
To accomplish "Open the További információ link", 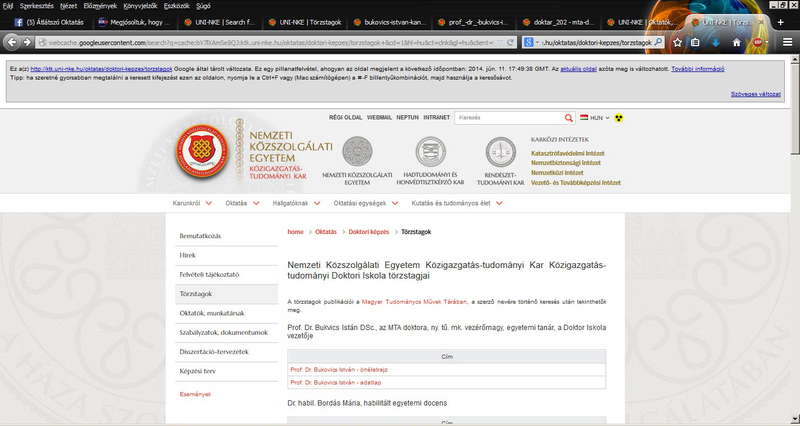I will (x=697, y=69).
